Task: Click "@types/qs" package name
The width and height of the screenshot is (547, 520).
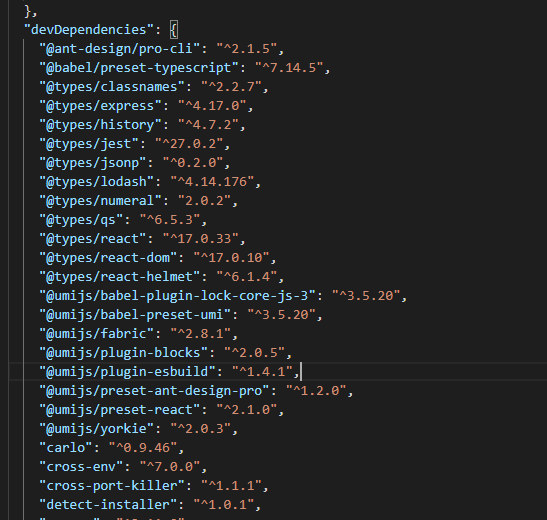Action: click(81, 220)
